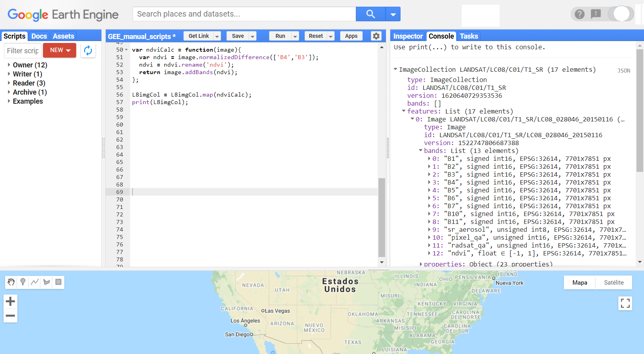Click the Reset button

point(316,36)
